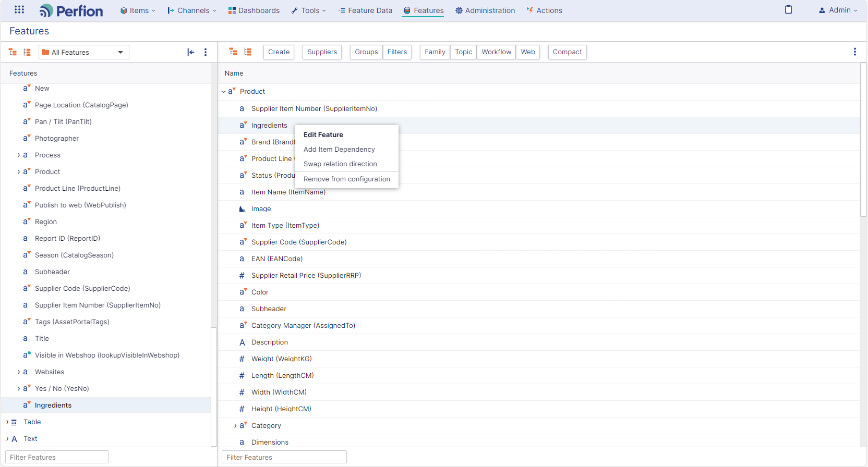The width and height of the screenshot is (868, 467).
Task: Click the right Filter Features input field
Action: click(x=284, y=457)
